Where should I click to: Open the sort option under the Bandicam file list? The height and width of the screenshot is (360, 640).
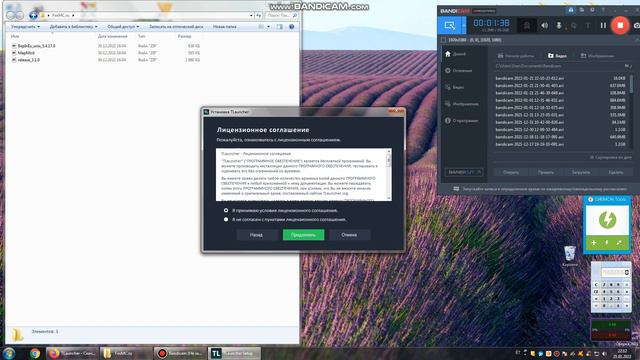(611, 157)
